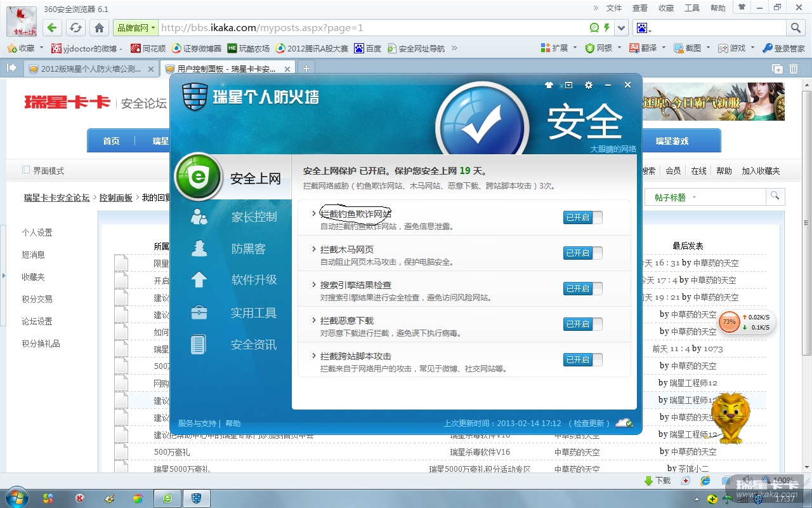This screenshot has height=508, width=812.
Task: Switch to the 用户控制面板 tab
Action: click(x=228, y=69)
